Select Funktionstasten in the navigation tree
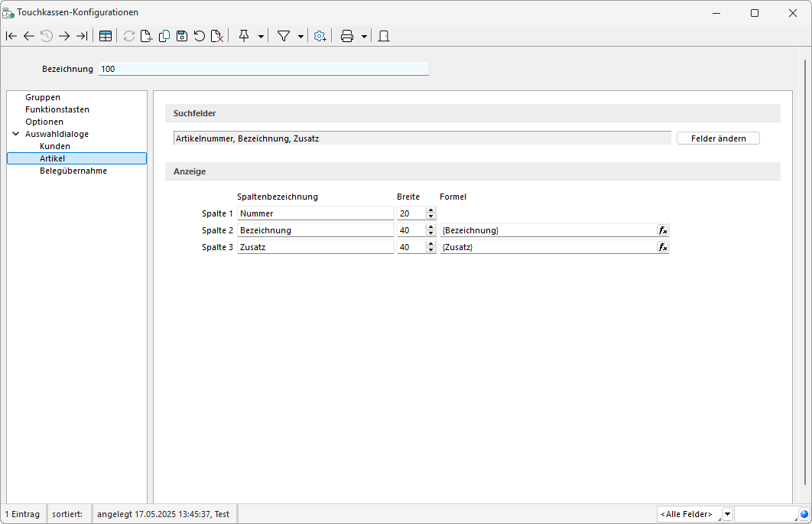This screenshot has width=812, height=524. pyautogui.click(x=57, y=109)
